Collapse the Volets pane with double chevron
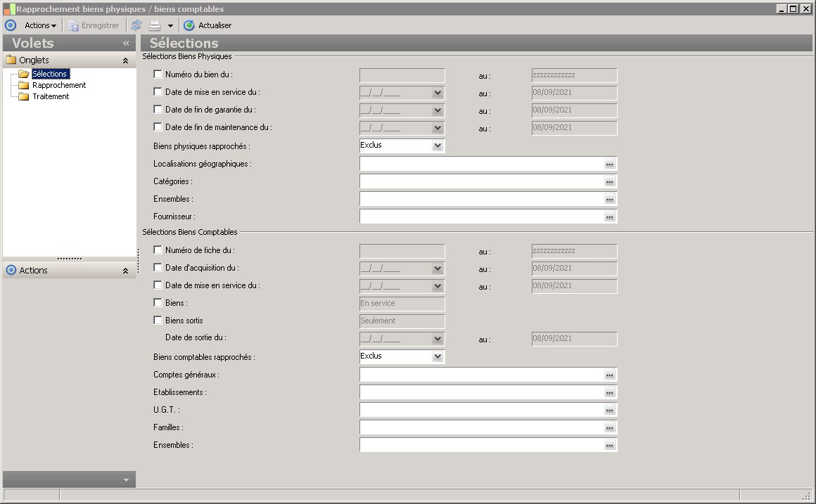The height and width of the screenshot is (504, 816). pyautogui.click(x=126, y=44)
